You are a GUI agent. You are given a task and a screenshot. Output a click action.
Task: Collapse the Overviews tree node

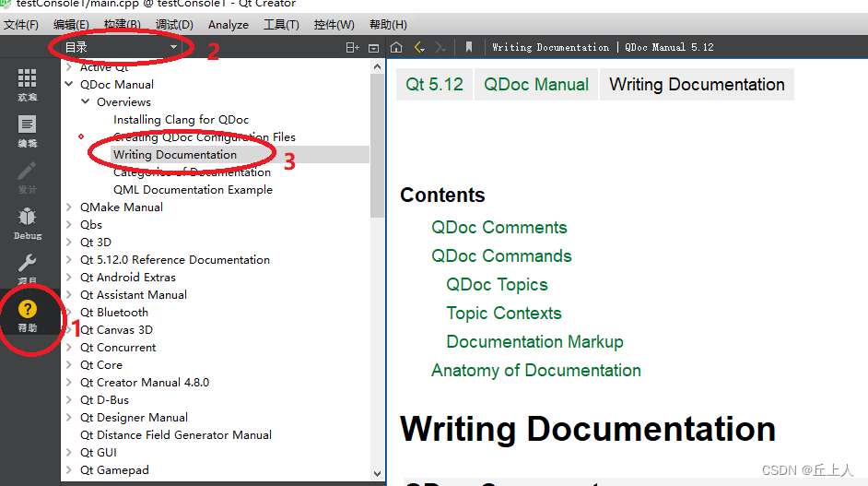[x=86, y=101]
